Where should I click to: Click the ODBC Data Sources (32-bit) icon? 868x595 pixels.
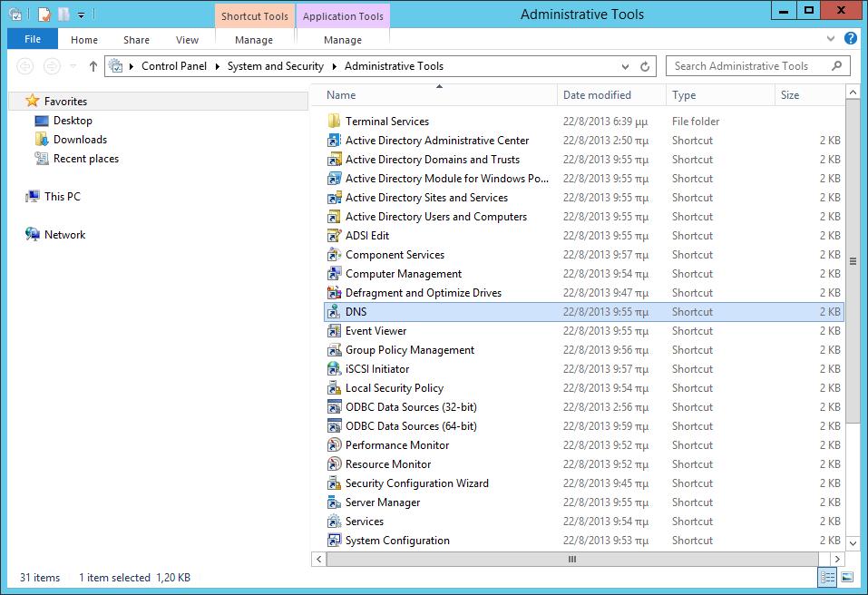click(x=334, y=407)
